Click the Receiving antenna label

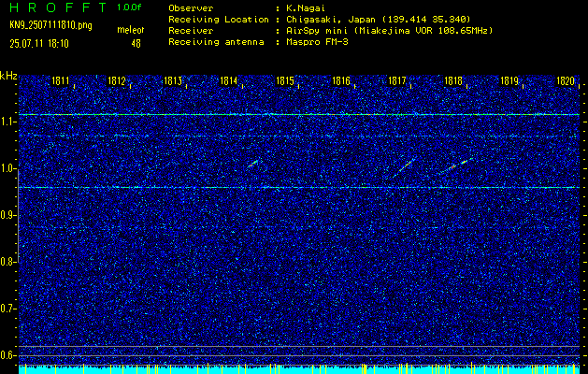pos(216,42)
